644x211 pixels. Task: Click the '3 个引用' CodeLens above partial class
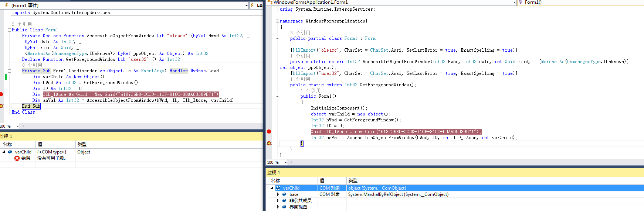300,33
